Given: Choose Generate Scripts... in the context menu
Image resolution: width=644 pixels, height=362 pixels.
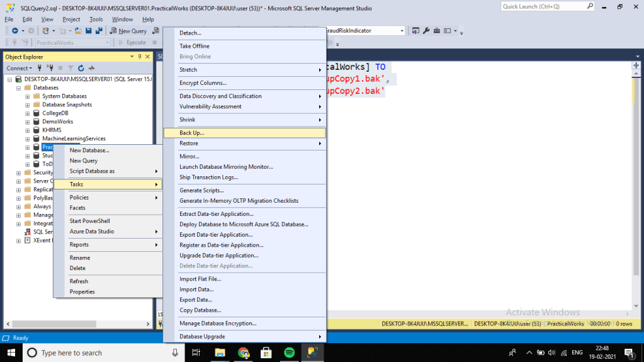Looking at the screenshot, I should 201,190.
